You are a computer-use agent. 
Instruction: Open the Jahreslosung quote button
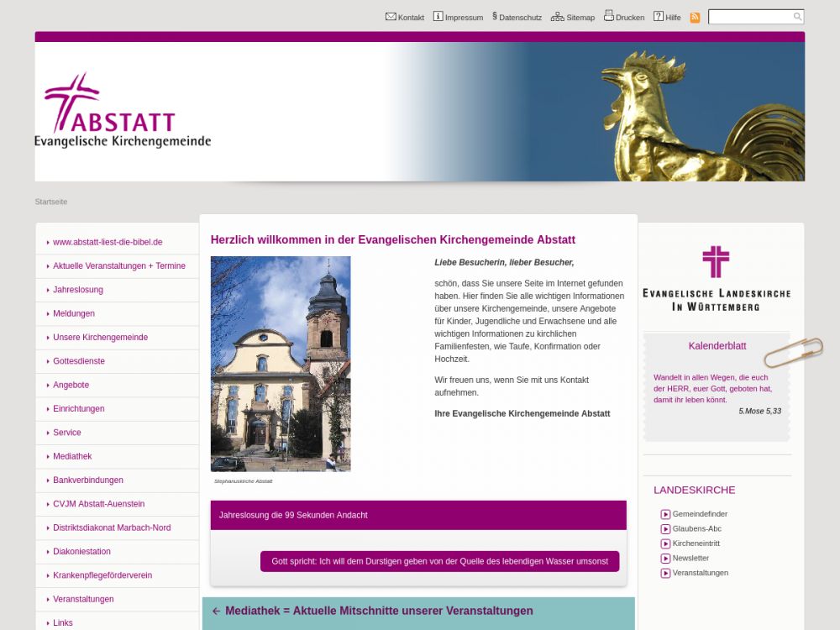click(439, 561)
